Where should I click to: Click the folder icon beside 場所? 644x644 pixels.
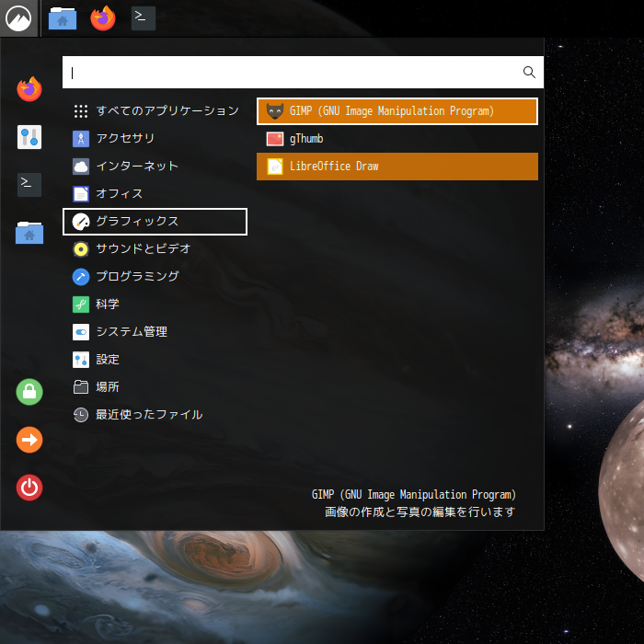(81, 387)
